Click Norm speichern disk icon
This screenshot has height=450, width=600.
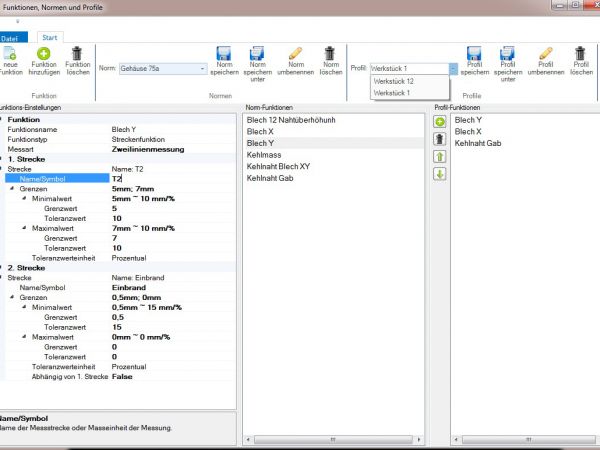(224, 54)
